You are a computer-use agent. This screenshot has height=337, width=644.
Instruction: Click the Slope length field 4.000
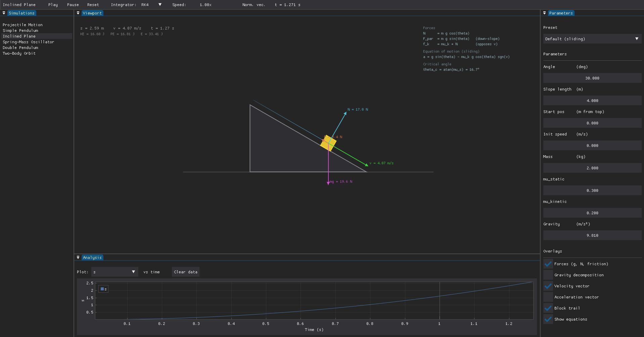[x=592, y=101]
